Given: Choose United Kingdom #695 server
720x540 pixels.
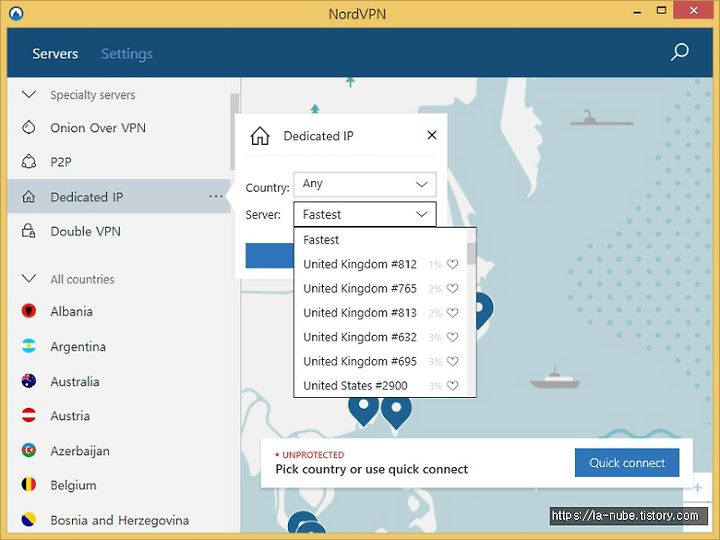Looking at the screenshot, I should click(380, 361).
